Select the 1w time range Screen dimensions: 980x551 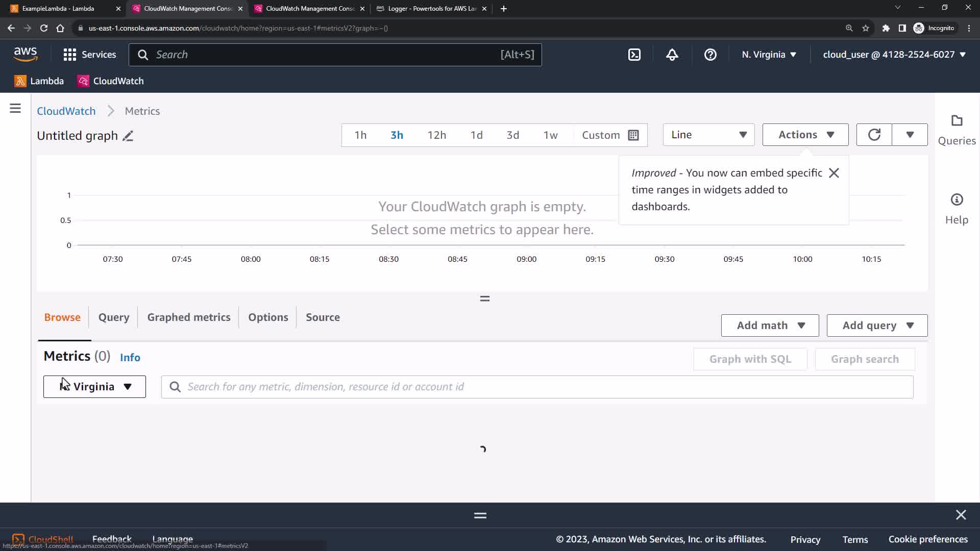(550, 135)
